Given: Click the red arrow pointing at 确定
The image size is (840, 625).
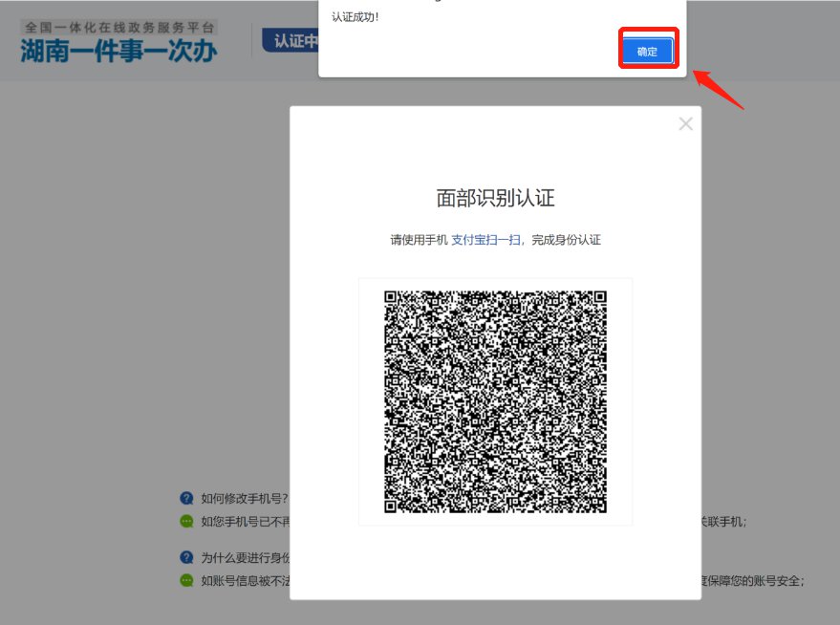Looking at the screenshot, I should tap(718, 90).
